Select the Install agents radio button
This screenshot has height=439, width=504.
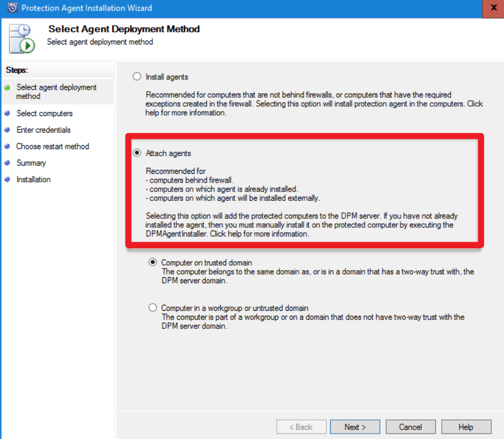click(137, 76)
